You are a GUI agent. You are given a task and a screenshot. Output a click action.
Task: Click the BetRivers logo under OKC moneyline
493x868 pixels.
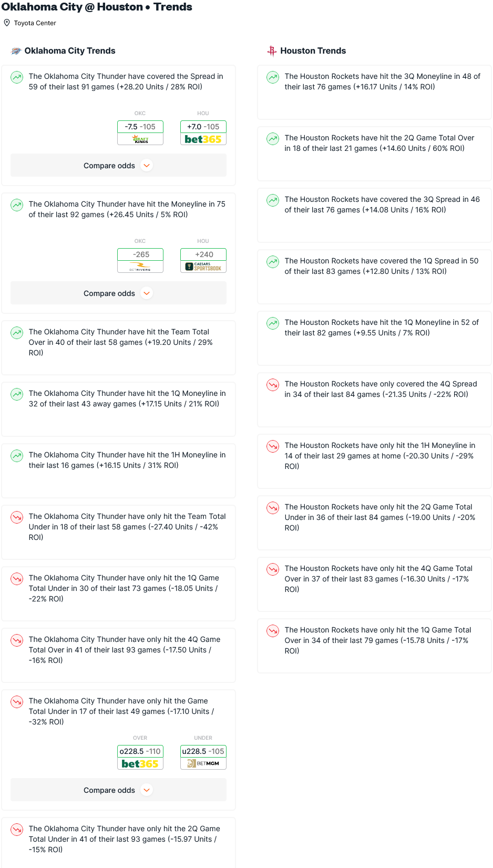[x=140, y=267]
